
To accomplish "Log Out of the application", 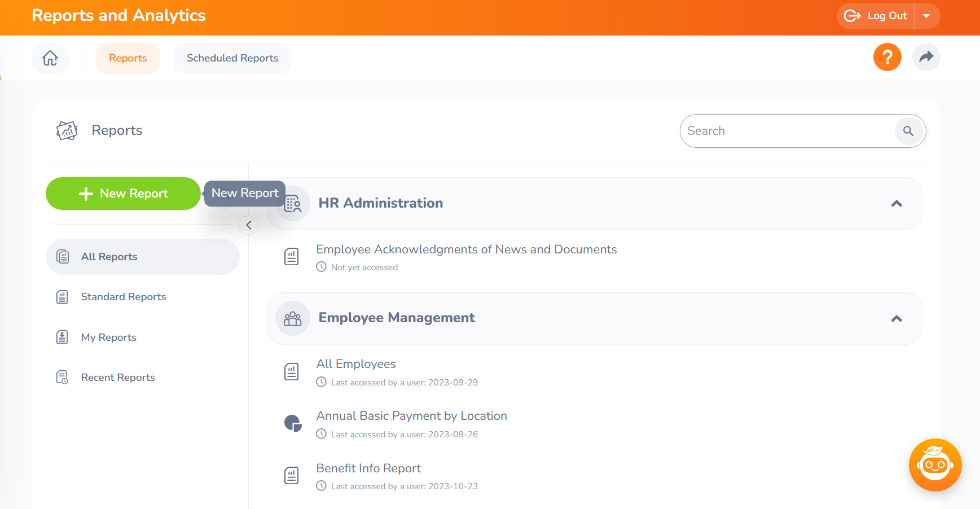I will pyautogui.click(x=876, y=16).
